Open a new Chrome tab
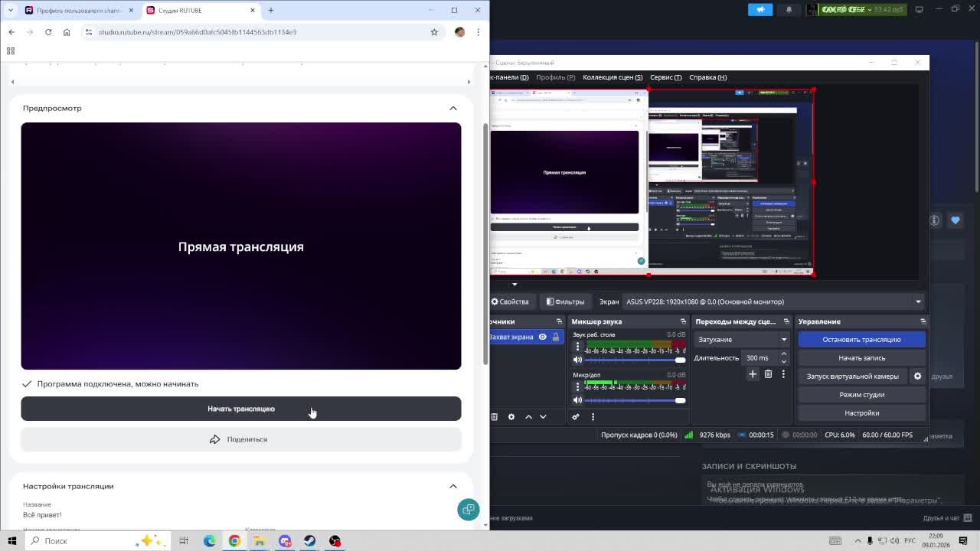 [270, 10]
